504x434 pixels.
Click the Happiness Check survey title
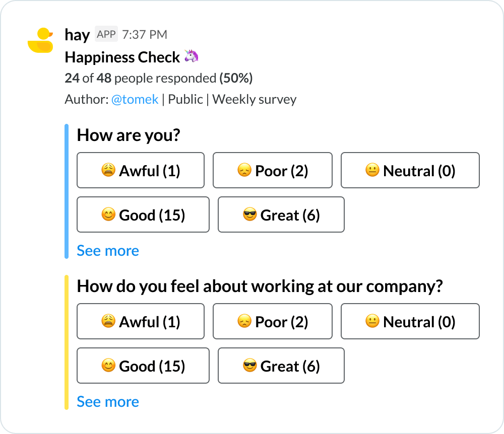pos(122,57)
